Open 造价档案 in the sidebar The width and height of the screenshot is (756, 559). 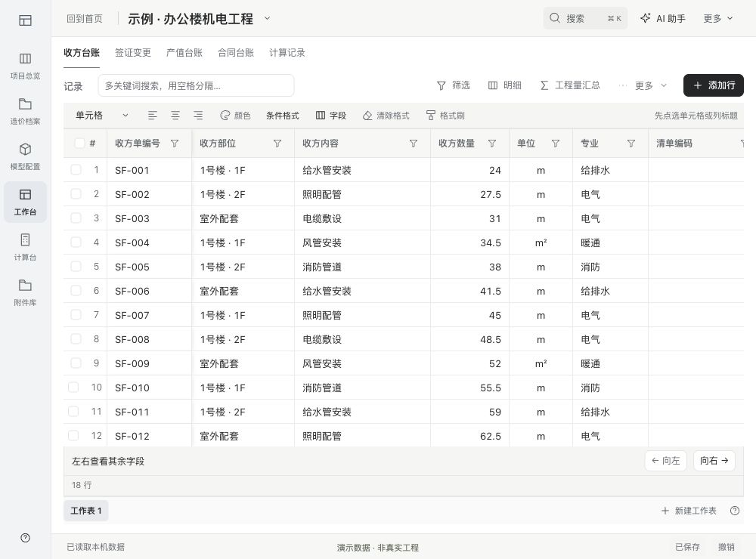click(25, 111)
